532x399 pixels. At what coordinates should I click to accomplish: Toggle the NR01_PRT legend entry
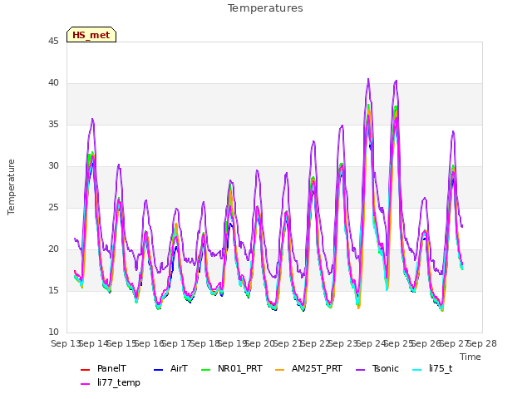[x=232, y=369]
